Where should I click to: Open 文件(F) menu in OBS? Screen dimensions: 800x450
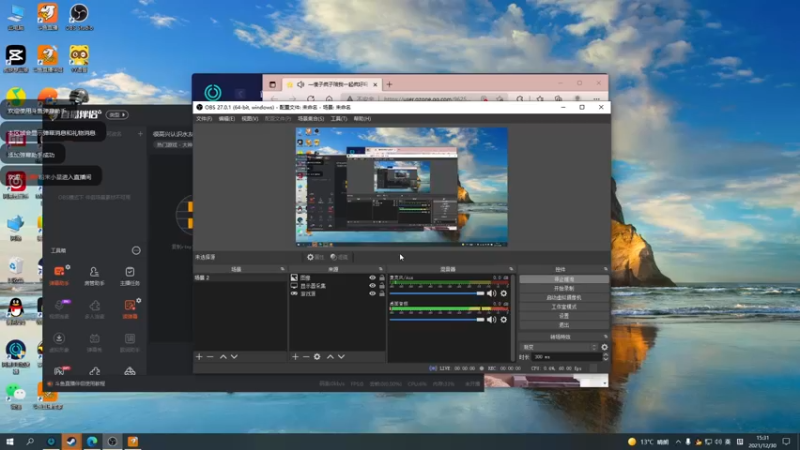tap(204, 118)
